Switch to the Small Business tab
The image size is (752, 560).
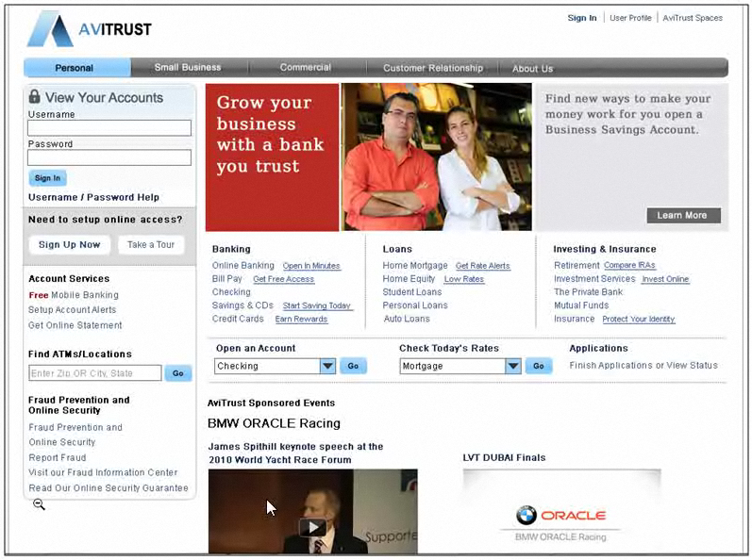(188, 68)
